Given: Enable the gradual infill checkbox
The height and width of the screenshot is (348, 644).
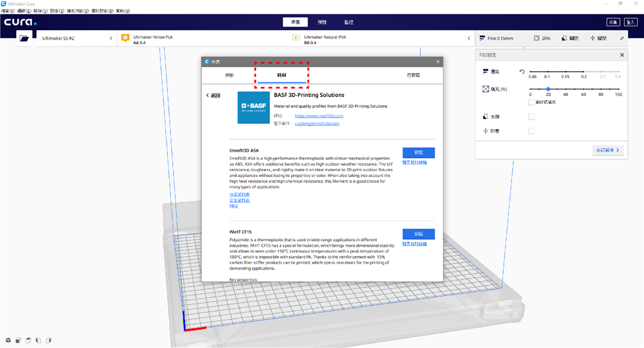Looking at the screenshot, I should tap(532, 101).
